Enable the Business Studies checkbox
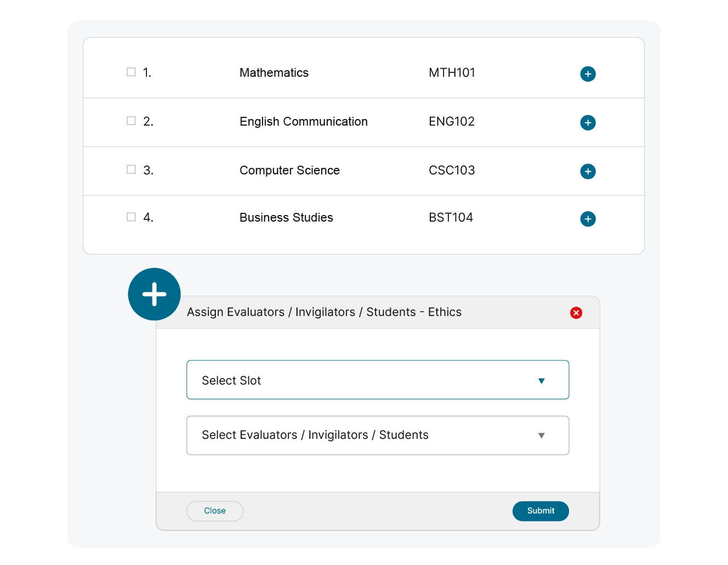 [131, 217]
